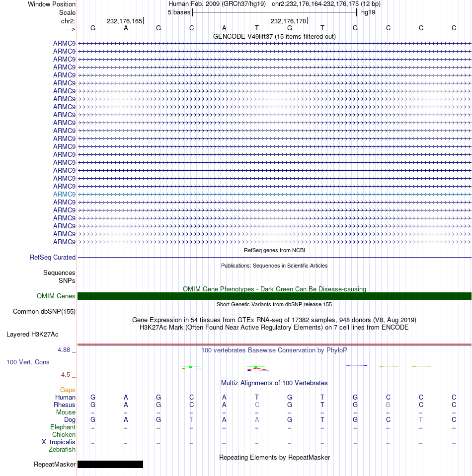Click the faded mismatch C in Rhesus row
This screenshot has width=472, height=476.
click(x=257, y=405)
